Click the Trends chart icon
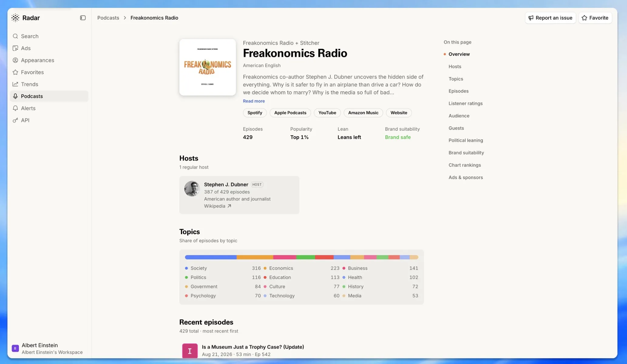 click(15, 84)
